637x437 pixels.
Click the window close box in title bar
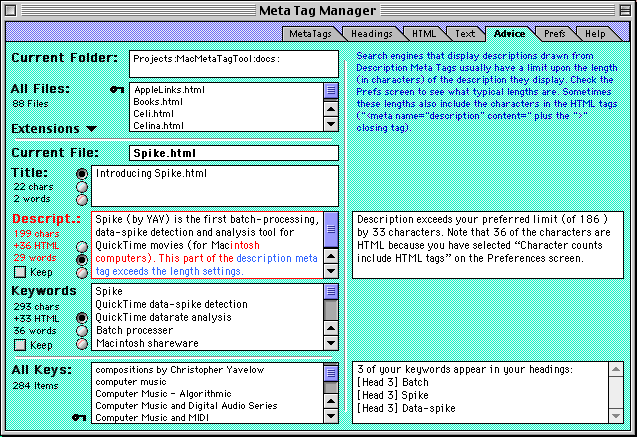[x=11, y=10]
